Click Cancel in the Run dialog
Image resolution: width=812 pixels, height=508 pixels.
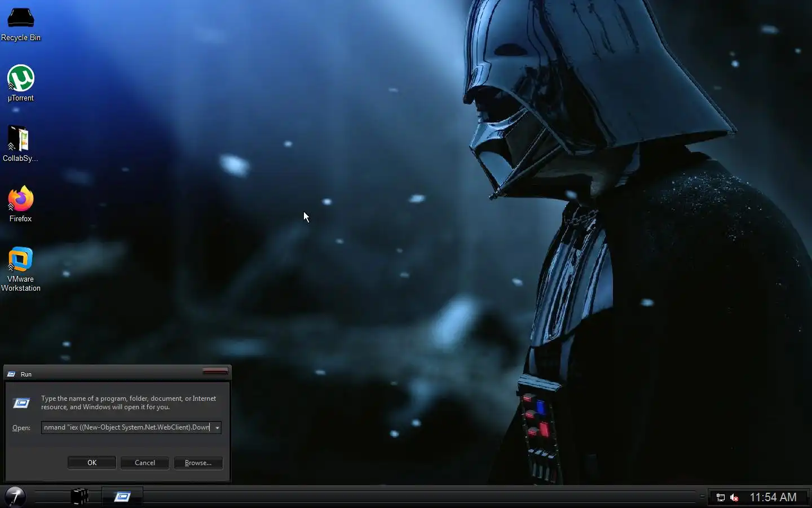(145, 463)
